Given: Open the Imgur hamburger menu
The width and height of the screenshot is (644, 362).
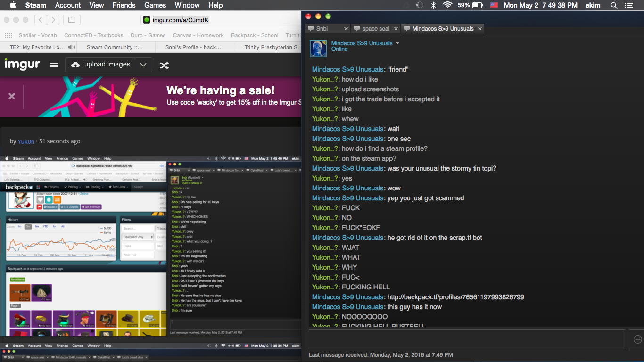Looking at the screenshot, I should pyautogui.click(x=54, y=65).
